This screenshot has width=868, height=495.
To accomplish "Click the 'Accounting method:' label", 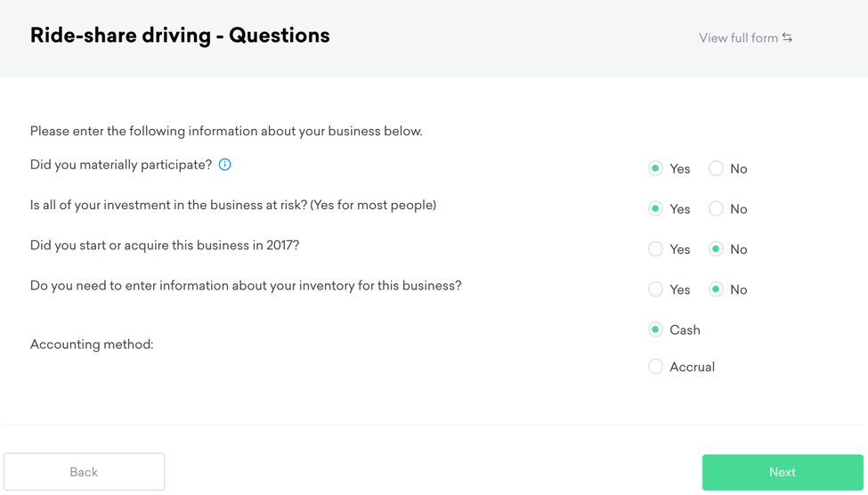I will coord(92,345).
